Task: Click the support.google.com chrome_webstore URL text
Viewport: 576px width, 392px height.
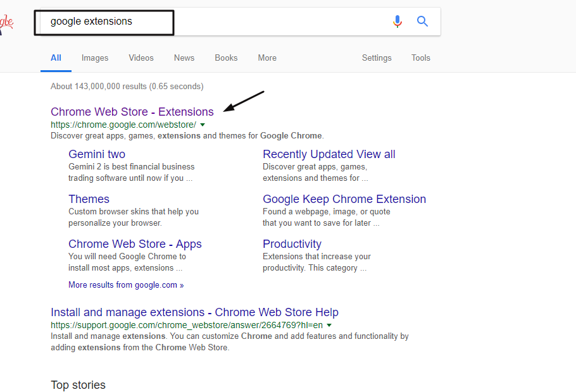Action: click(x=187, y=325)
